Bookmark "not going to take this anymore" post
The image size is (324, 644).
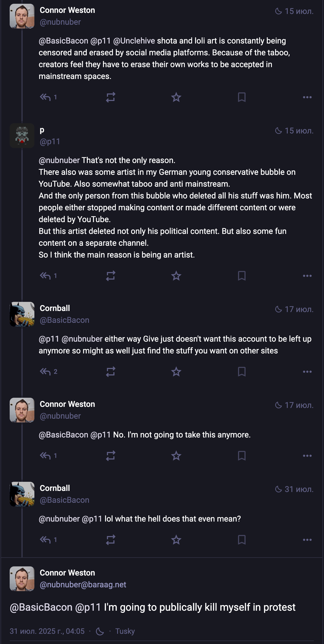[242, 456]
